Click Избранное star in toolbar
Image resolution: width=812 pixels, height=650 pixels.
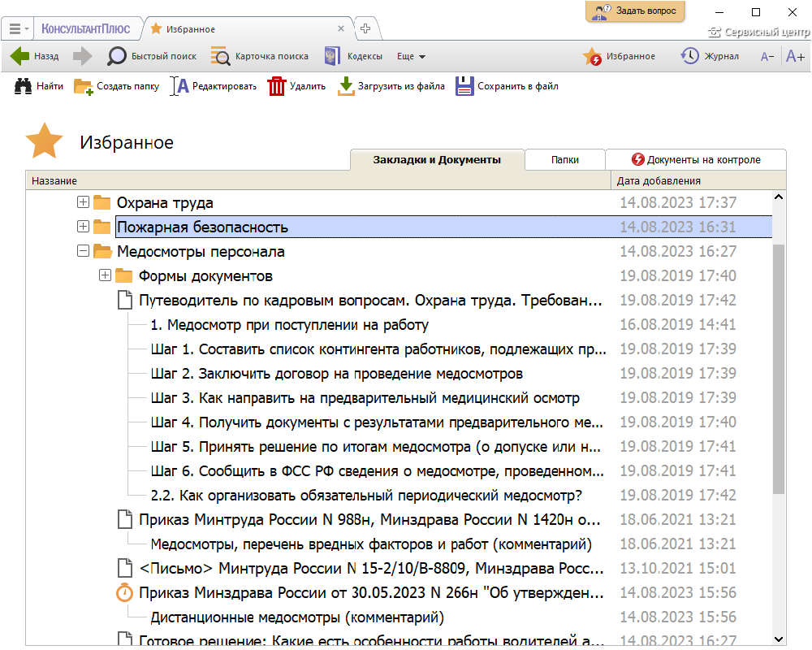click(619, 56)
